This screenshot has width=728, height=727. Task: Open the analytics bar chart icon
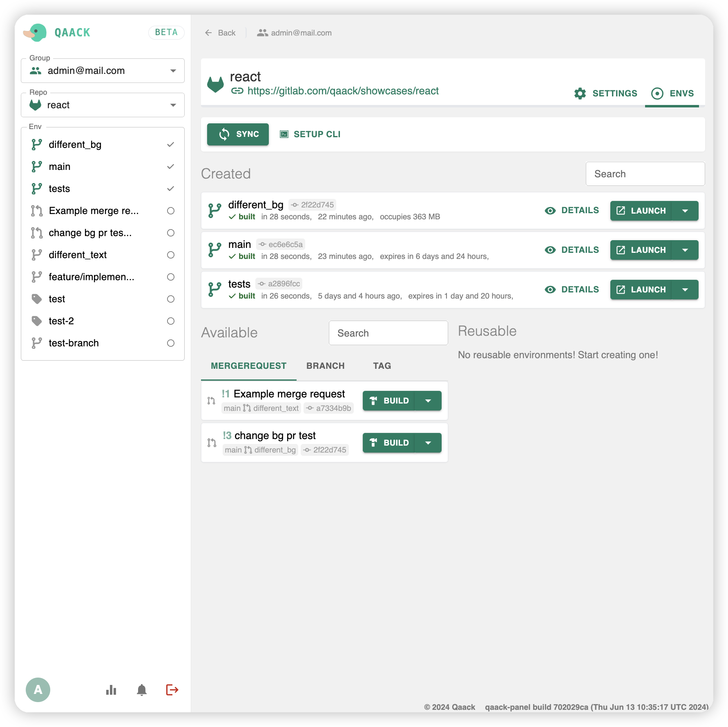(111, 690)
